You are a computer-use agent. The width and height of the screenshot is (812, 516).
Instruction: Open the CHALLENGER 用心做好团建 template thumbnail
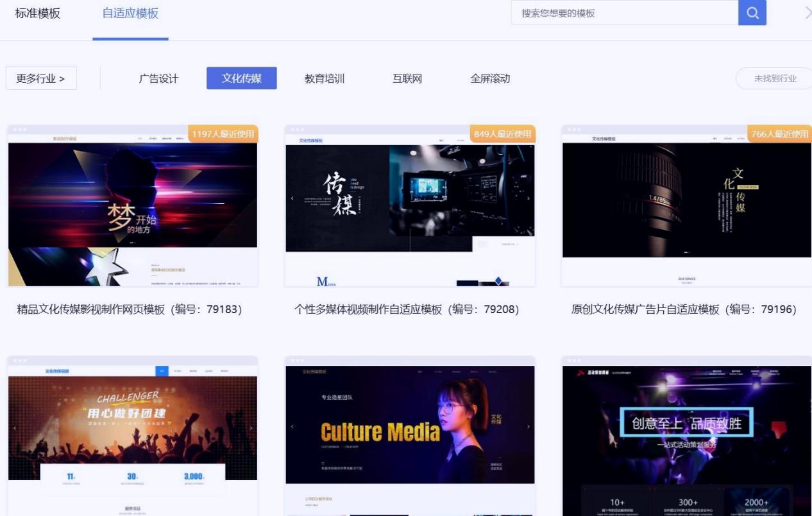pyautogui.click(x=133, y=436)
